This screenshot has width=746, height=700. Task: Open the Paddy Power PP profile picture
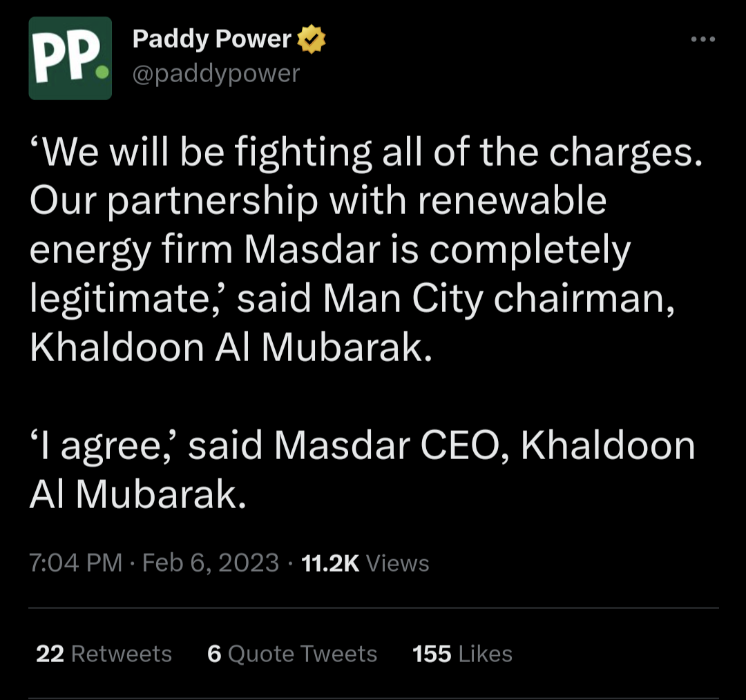[70, 58]
